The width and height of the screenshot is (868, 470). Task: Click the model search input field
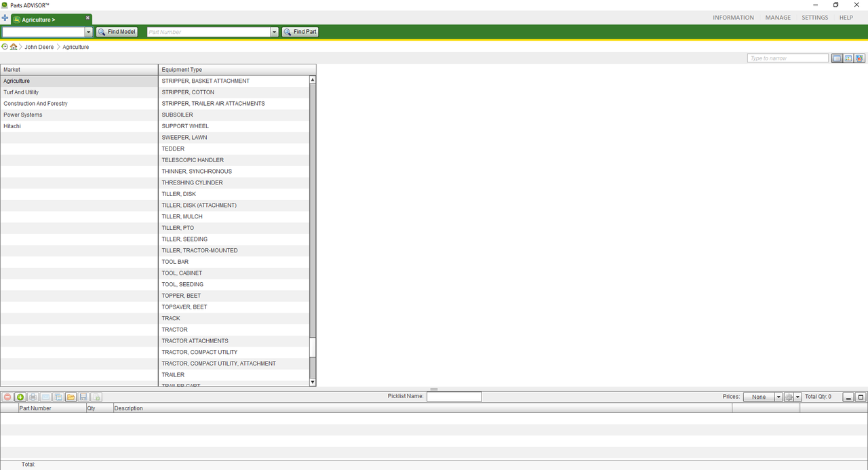tap(43, 32)
